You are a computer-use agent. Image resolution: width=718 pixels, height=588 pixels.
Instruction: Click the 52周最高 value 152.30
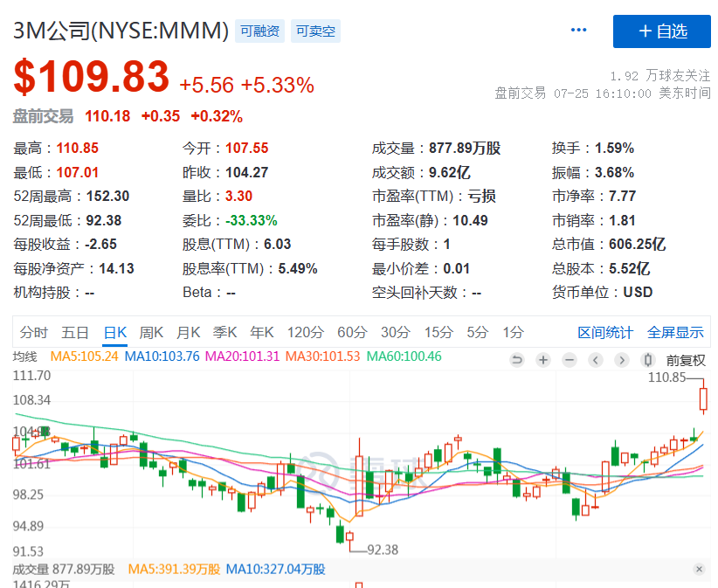click(x=108, y=197)
